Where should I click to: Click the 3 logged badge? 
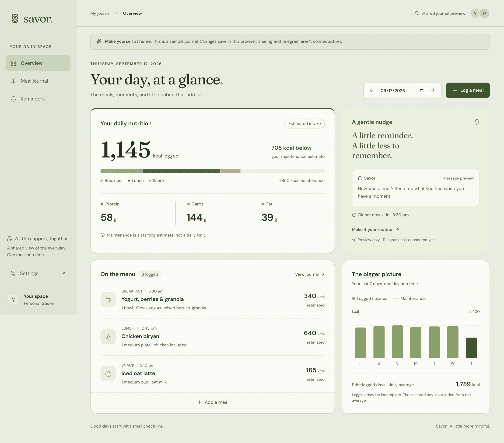pos(150,274)
